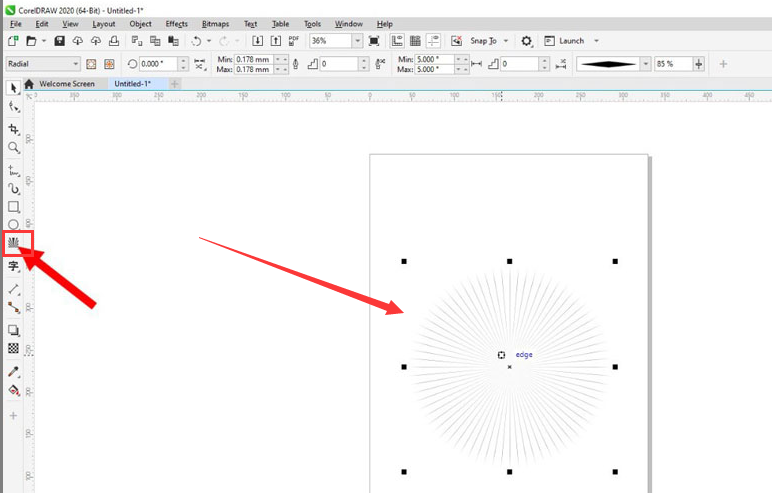Select the Zoom magnifier tool
The width and height of the screenshot is (772, 493).
(13, 148)
